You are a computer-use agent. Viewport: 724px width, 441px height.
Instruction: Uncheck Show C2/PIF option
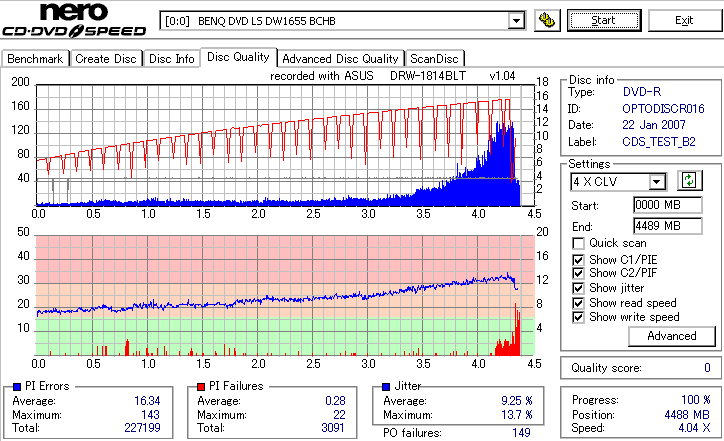coord(578,273)
